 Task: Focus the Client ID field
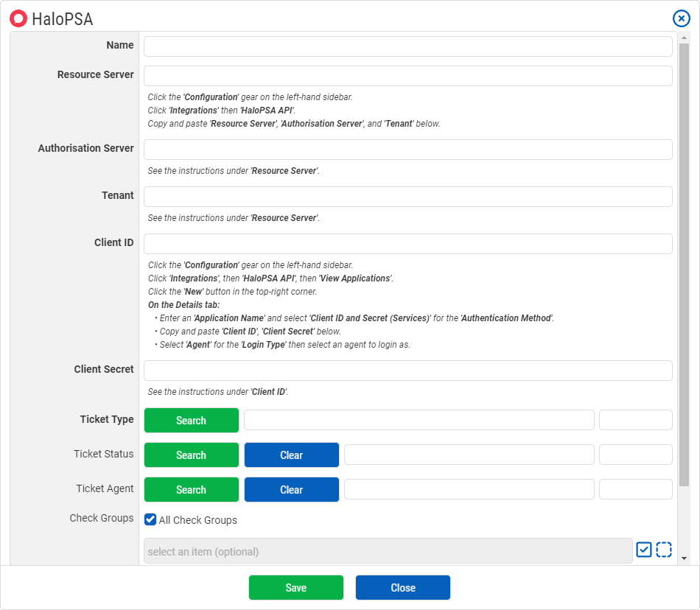click(x=407, y=244)
